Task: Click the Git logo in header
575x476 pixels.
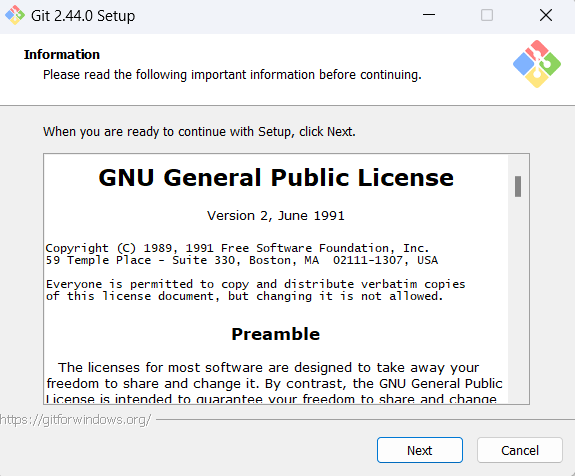Action: [x=537, y=64]
